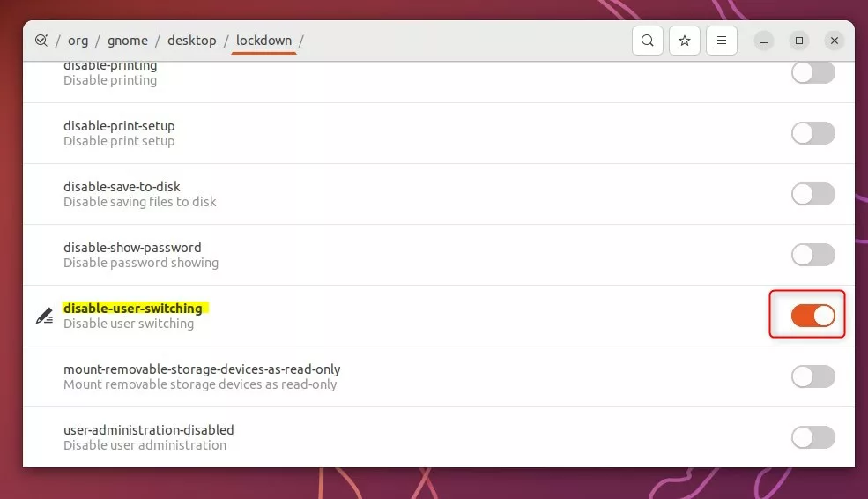This screenshot has height=499, width=868.
Task: Open the disable-save-to-disk key name
Action: coord(122,187)
